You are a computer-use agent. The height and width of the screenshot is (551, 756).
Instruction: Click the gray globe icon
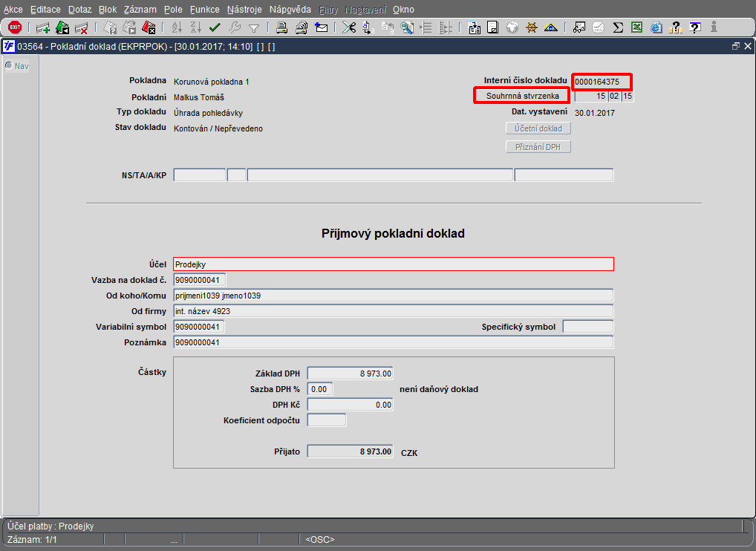pyautogui.click(x=512, y=28)
